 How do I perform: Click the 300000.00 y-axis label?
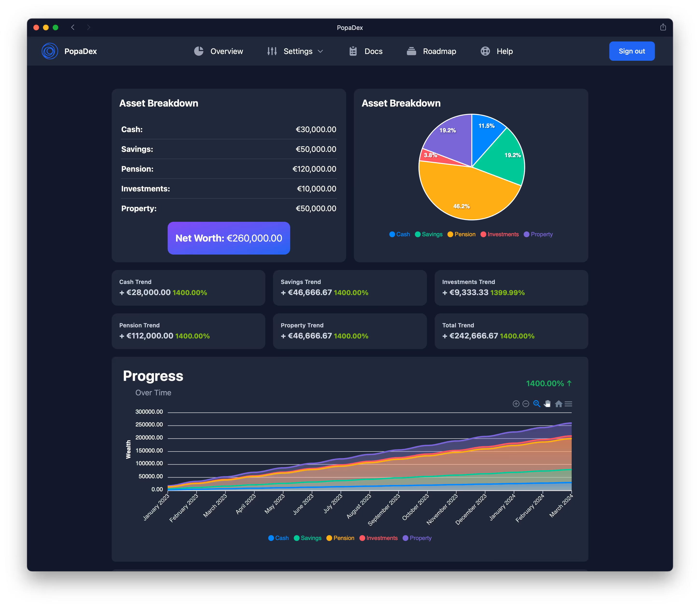149,412
